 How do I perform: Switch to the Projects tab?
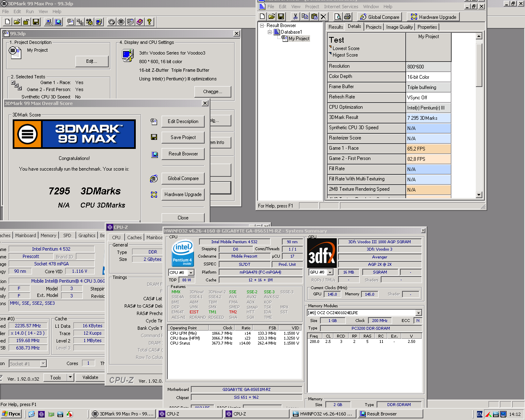click(x=374, y=27)
